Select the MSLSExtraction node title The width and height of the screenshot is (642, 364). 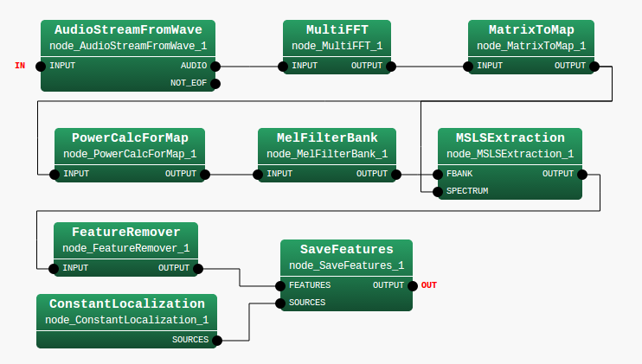click(x=510, y=137)
